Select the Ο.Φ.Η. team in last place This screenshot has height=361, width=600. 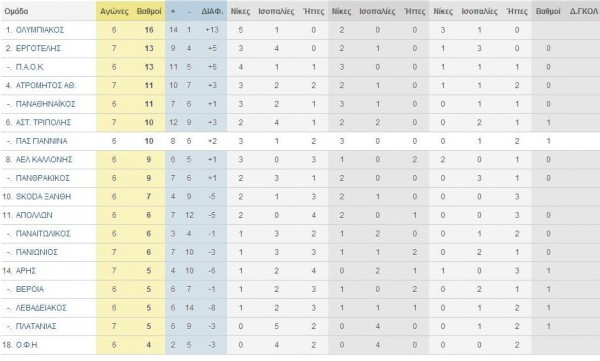tap(27, 345)
